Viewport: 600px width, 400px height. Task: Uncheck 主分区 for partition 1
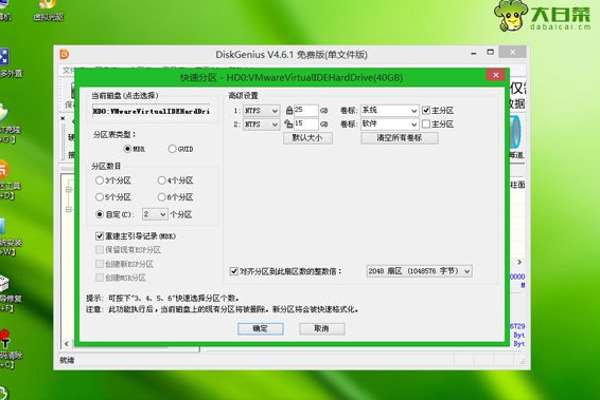426,110
